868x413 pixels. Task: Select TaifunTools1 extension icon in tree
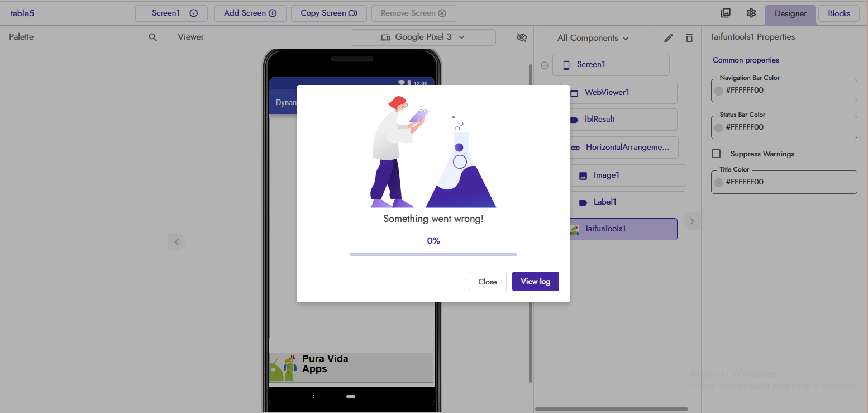pos(574,229)
